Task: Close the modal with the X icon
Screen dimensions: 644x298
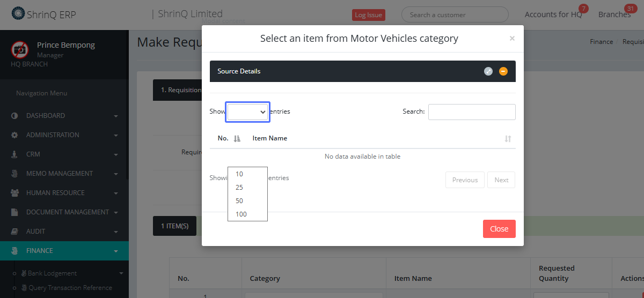Action: pyautogui.click(x=512, y=38)
